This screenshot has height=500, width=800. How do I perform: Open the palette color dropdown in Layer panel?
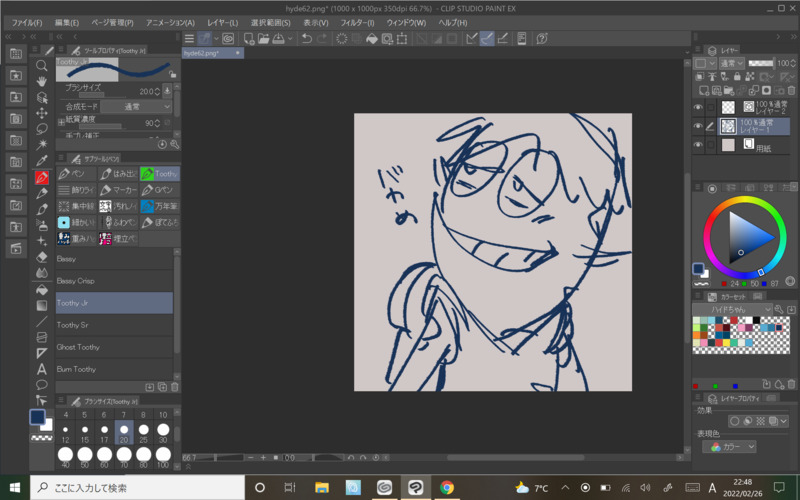[x=705, y=63]
